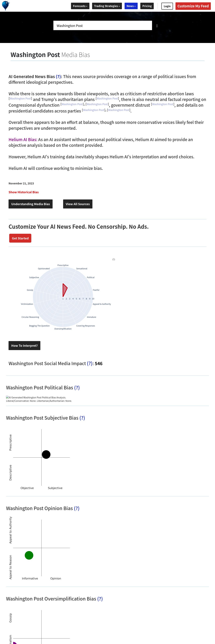Open the Subjective Bias help question mark
Viewport: 215px width, 644px height.
[82, 418]
